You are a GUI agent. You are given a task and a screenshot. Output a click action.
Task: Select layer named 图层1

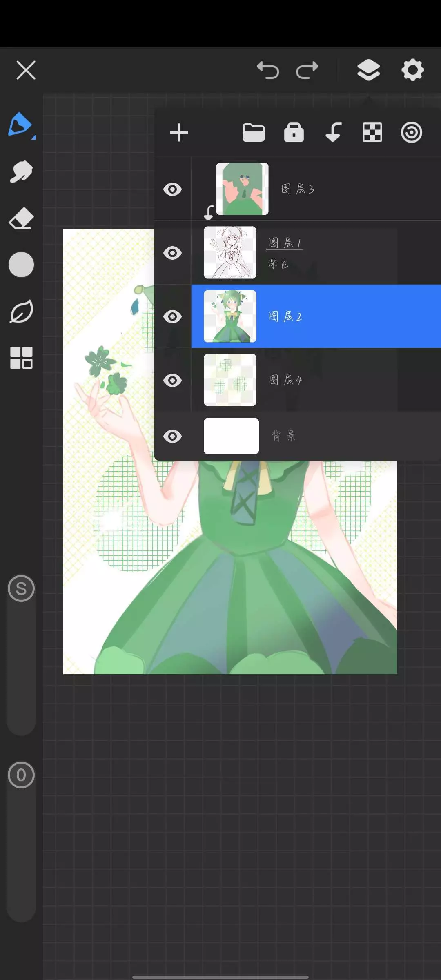(285, 243)
